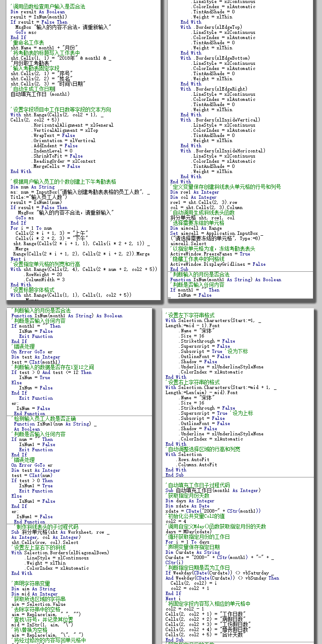Click the With Selection.Borders(xlDiagonalDown) line
The height and width of the screenshot is (644, 322).
click(x=60, y=553)
